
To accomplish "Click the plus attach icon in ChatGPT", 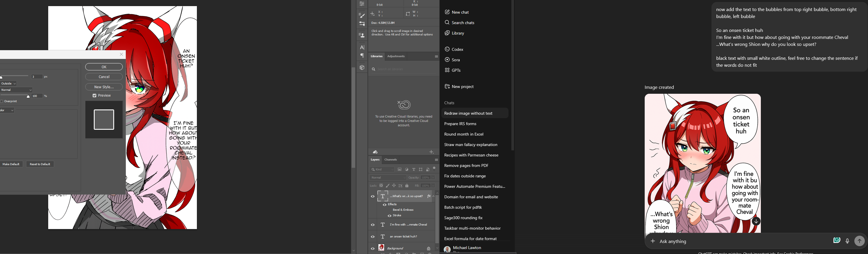I will tap(653, 241).
